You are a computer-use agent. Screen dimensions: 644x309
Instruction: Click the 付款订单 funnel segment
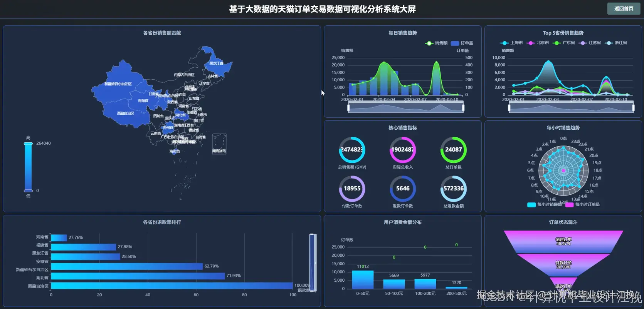point(563,265)
